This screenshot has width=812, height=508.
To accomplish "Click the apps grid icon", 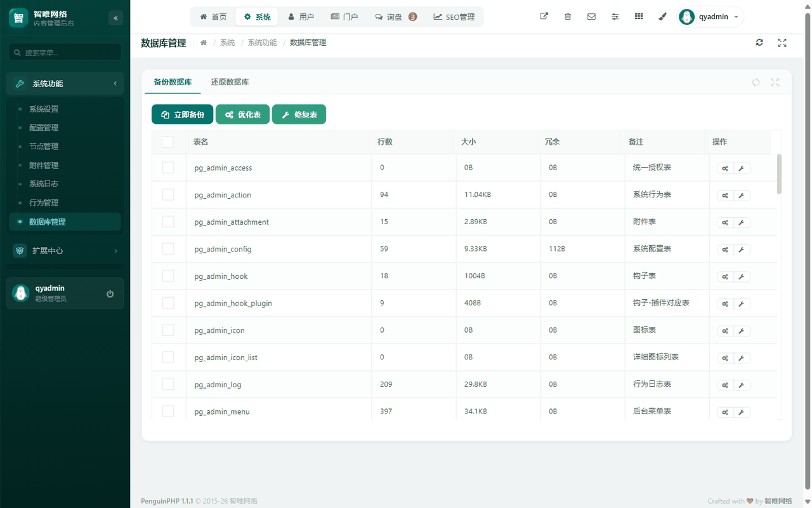I will point(639,17).
